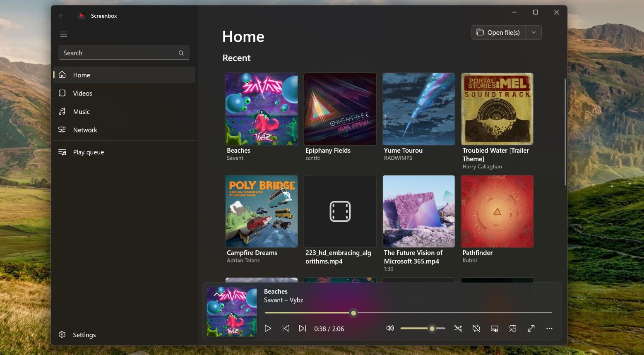Viewport: 644px width, 355px height.
Task: Toggle repeat mode
Action: tap(476, 329)
